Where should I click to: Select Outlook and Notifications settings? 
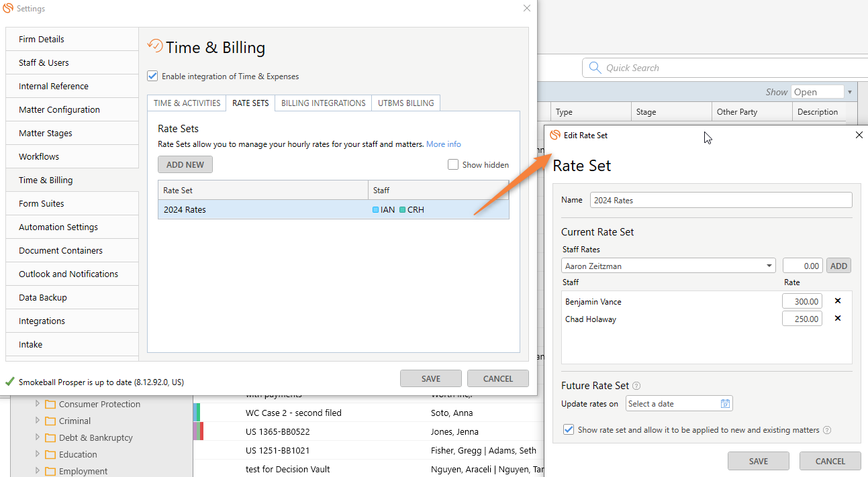(x=72, y=274)
